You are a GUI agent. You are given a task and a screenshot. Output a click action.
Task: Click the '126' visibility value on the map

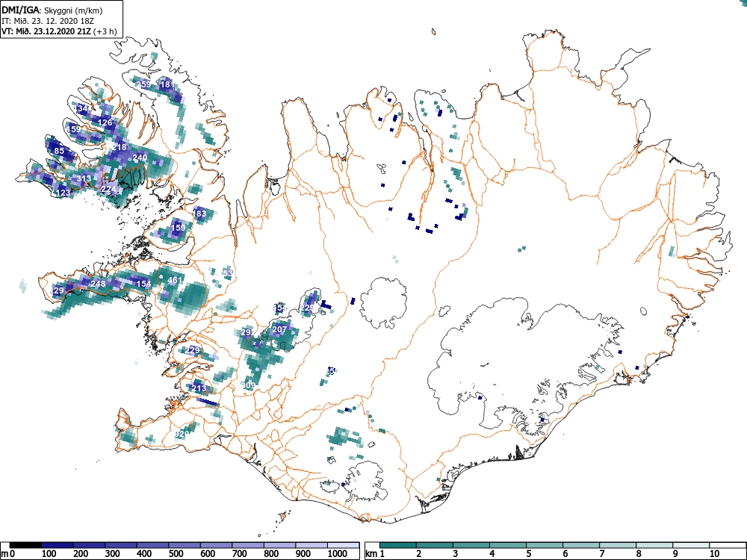click(x=105, y=122)
